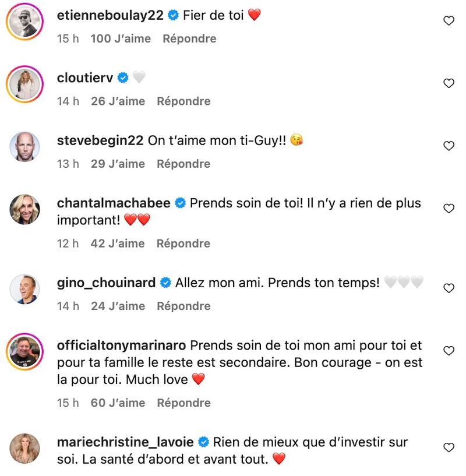The image size is (466, 476).
Task: Like officialtonymarinaro's comment with the heart icon
Action: [449, 351]
